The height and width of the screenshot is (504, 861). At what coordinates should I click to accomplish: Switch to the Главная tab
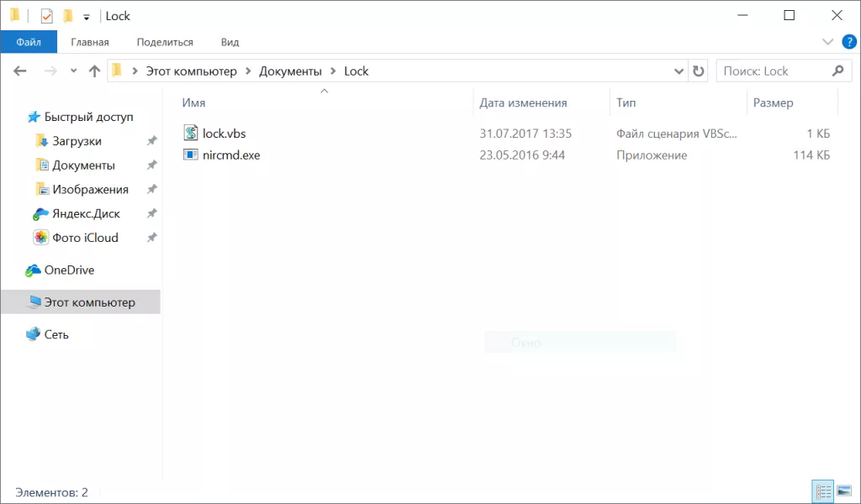pyautogui.click(x=91, y=41)
